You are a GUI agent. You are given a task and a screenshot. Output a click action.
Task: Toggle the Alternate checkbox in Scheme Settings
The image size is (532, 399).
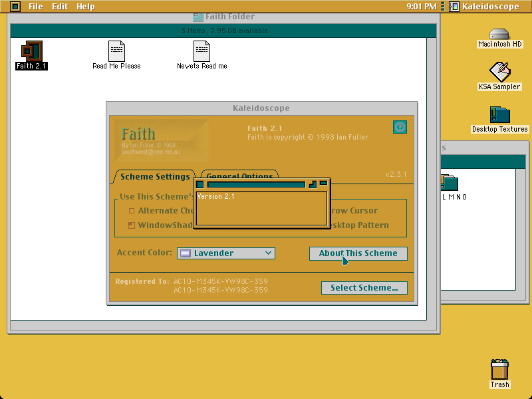pyautogui.click(x=132, y=211)
